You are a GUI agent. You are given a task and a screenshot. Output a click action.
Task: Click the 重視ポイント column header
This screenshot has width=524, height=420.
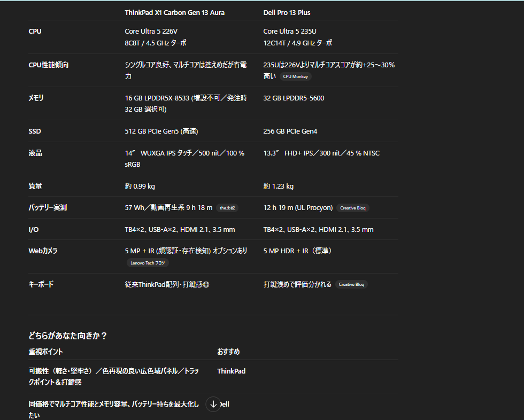[x=45, y=352]
